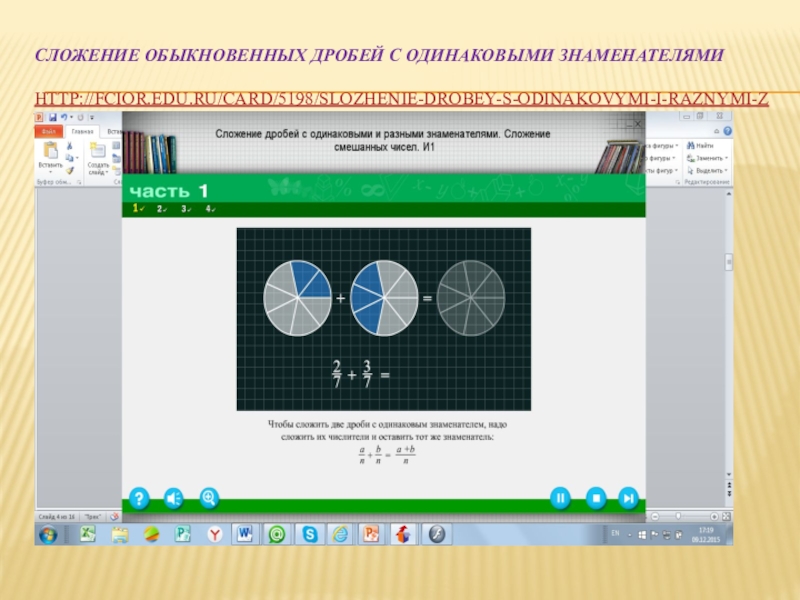The image size is (800, 600).
Task: Open the Windows Start button
Action: 48,535
